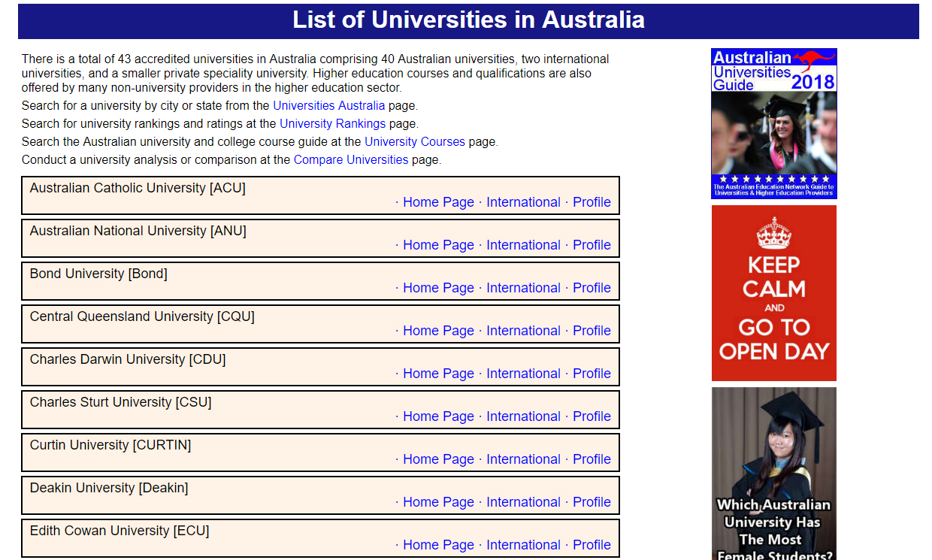The image size is (932, 560).
Task: Open Home Page for Curtin University
Action: (x=438, y=459)
